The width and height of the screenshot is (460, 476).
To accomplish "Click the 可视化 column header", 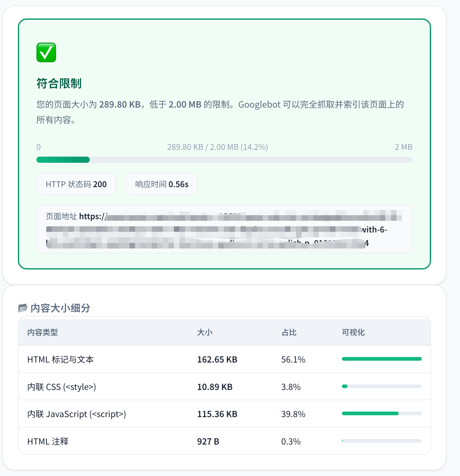I will (x=353, y=332).
